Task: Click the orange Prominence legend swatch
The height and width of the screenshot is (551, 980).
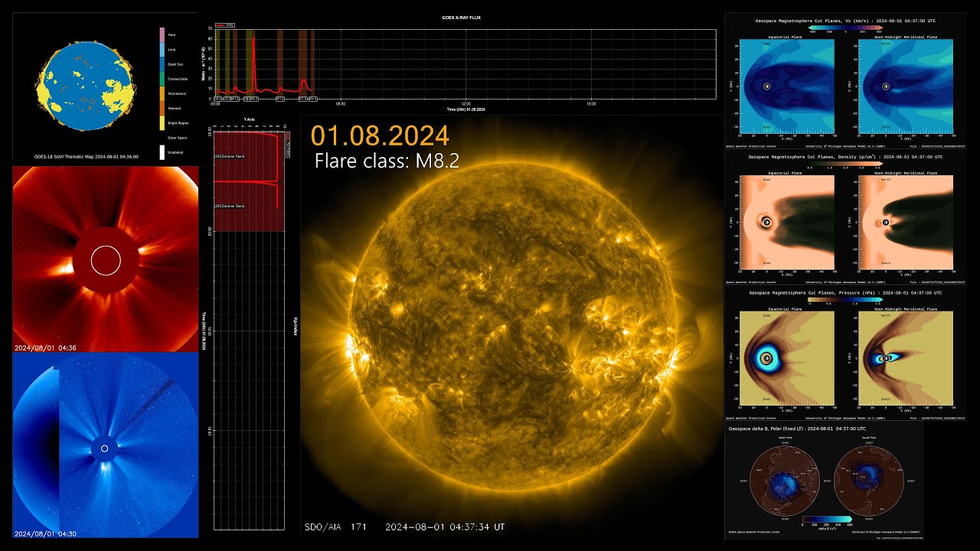Action: tap(162, 94)
